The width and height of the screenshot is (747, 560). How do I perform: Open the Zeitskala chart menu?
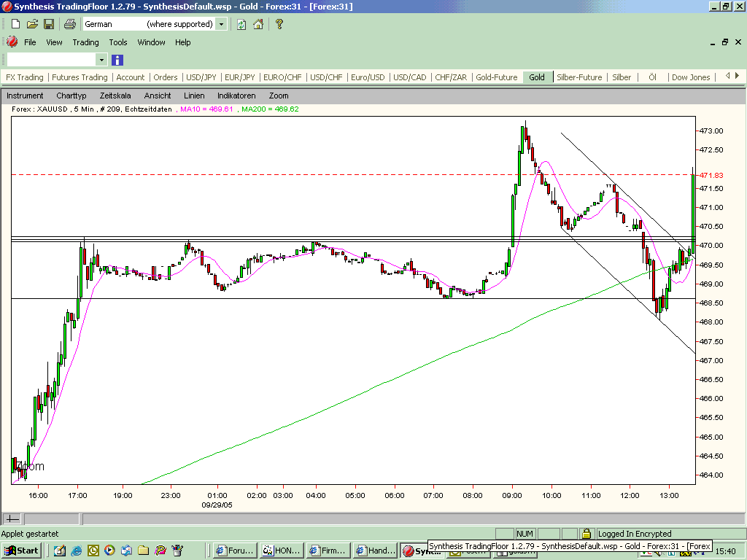tap(115, 96)
